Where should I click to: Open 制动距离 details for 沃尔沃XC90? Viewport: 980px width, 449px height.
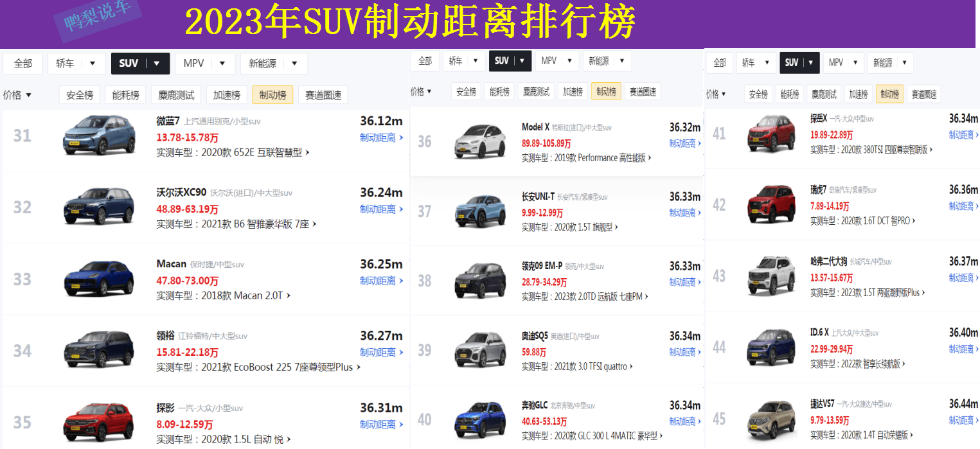[x=382, y=209]
